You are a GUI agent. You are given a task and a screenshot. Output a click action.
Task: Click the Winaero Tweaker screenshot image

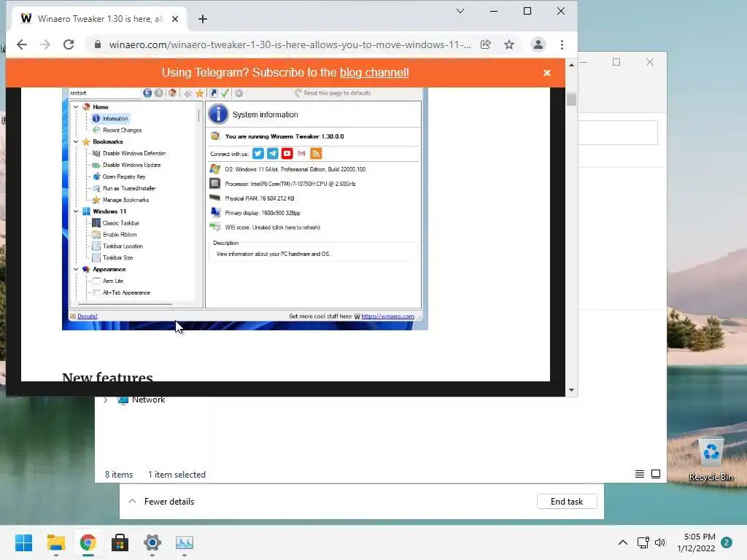[245, 209]
